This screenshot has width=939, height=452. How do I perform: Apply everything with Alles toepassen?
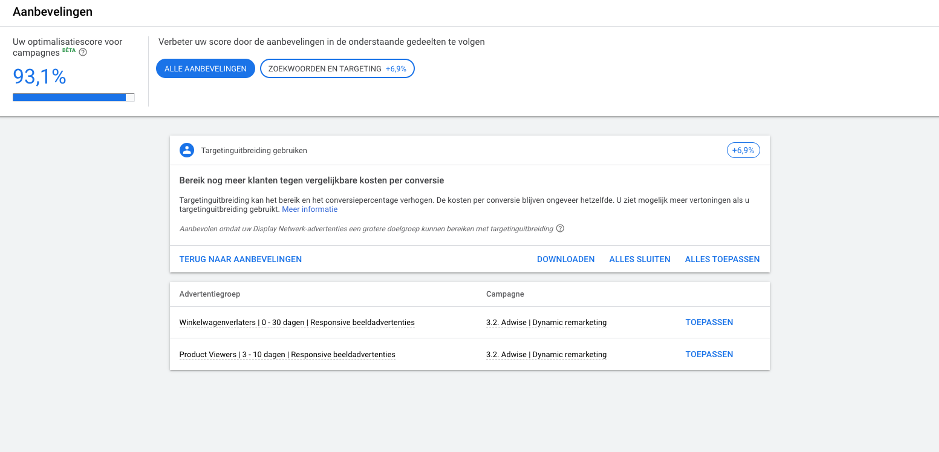[722, 259]
